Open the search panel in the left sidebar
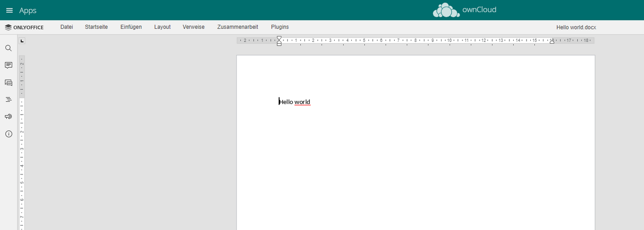The image size is (644, 230). [x=8, y=48]
